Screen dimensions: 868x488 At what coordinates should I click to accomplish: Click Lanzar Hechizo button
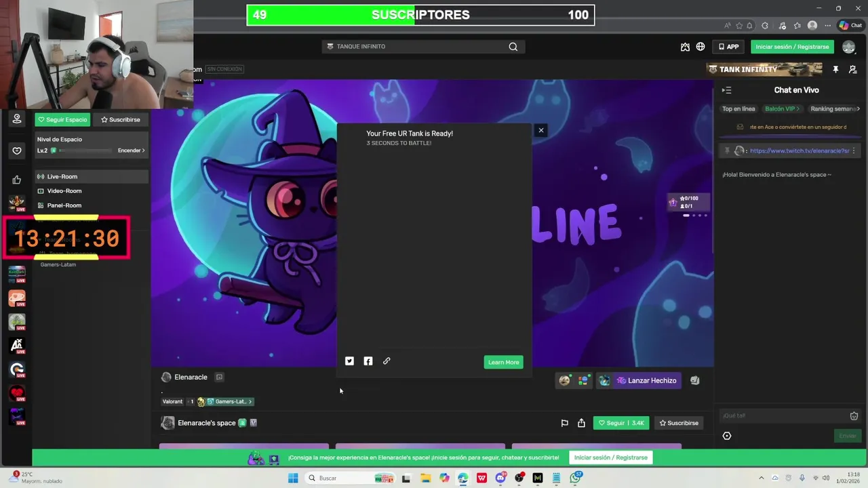[x=646, y=380]
